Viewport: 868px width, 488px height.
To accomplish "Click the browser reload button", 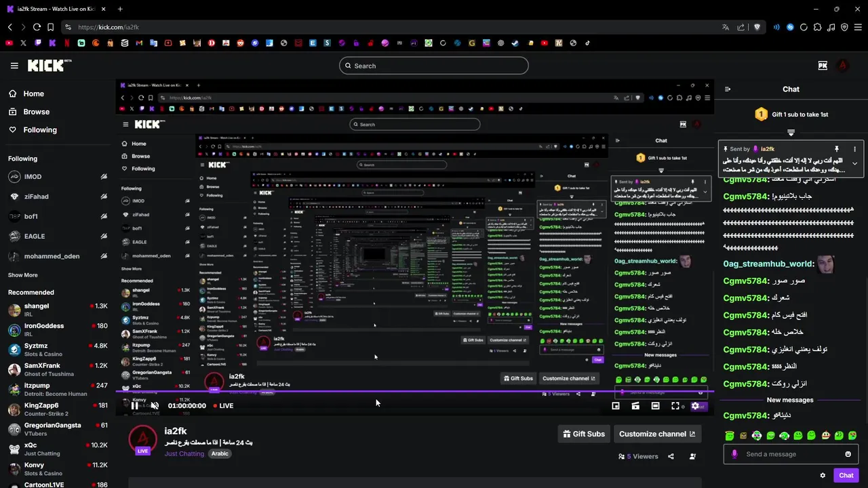I will pyautogui.click(x=37, y=27).
